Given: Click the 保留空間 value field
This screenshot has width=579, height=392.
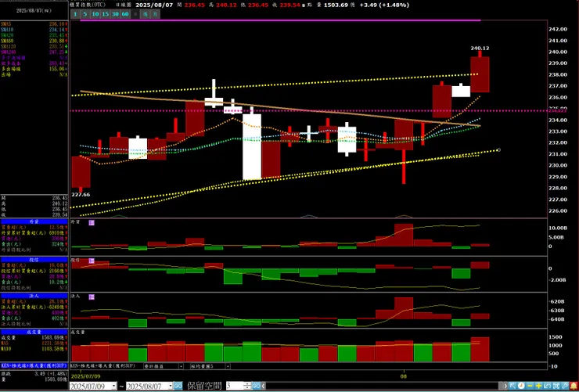Looking at the screenshot, I should coord(235,386).
